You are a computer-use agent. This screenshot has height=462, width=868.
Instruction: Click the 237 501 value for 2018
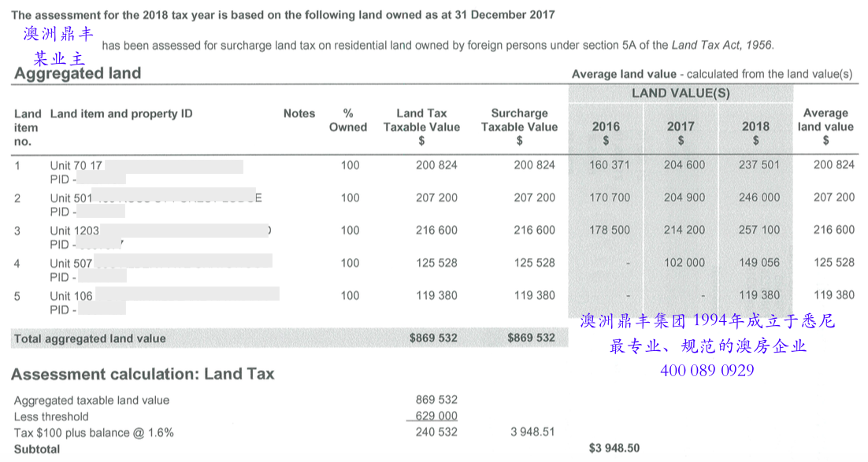[x=759, y=164]
